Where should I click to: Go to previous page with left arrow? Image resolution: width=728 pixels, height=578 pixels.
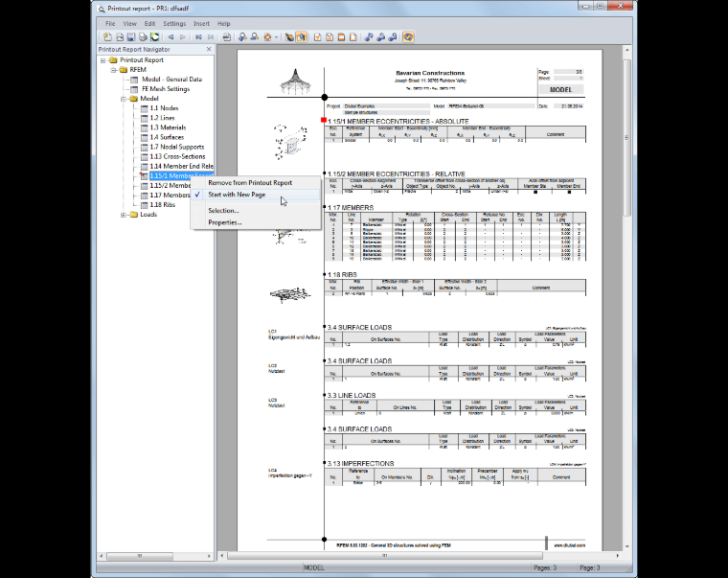171,37
